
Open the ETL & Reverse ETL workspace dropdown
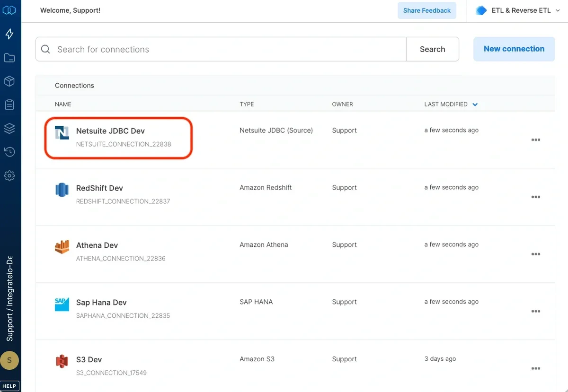coord(517,10)
